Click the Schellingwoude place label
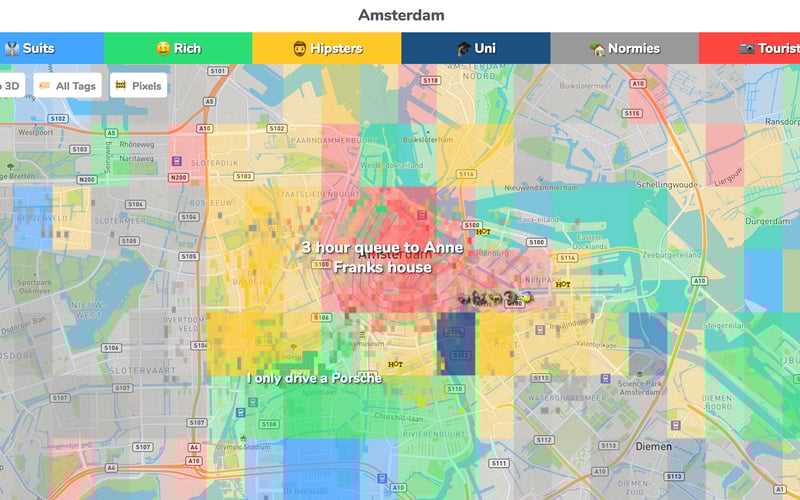The width and height of the screenshot is (800, 500). tap(667, 185)
